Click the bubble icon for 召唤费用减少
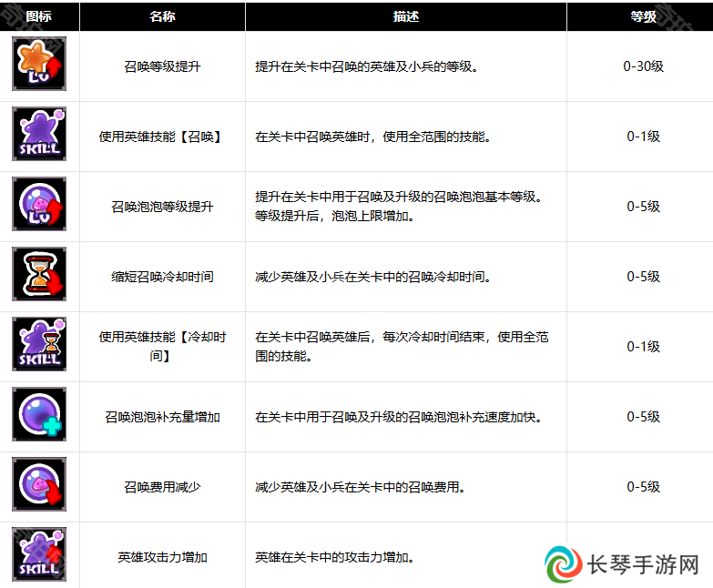Screen dimensions: 713x588 coord(39,484)
